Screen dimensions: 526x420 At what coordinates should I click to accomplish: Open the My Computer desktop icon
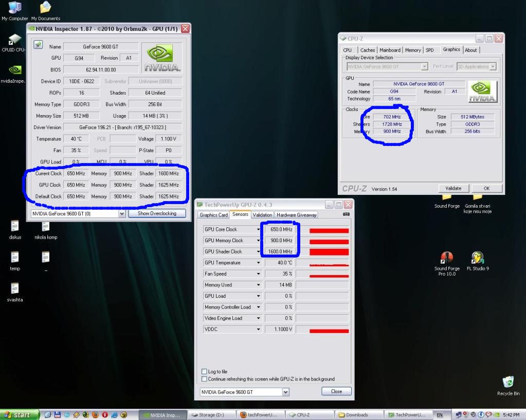click(x=14, y=11)
